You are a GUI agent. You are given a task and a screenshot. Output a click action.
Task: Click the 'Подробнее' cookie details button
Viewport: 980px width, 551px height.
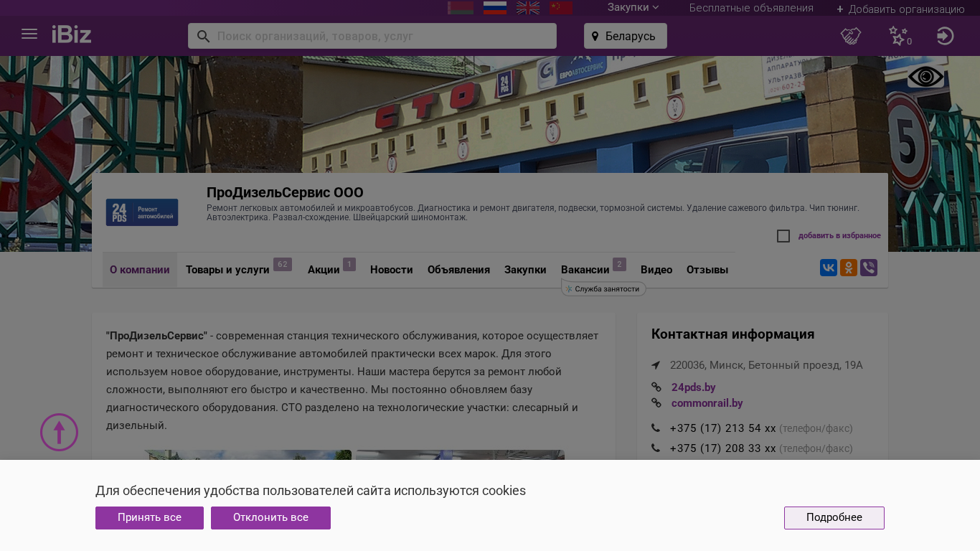(x=834, y=518)
